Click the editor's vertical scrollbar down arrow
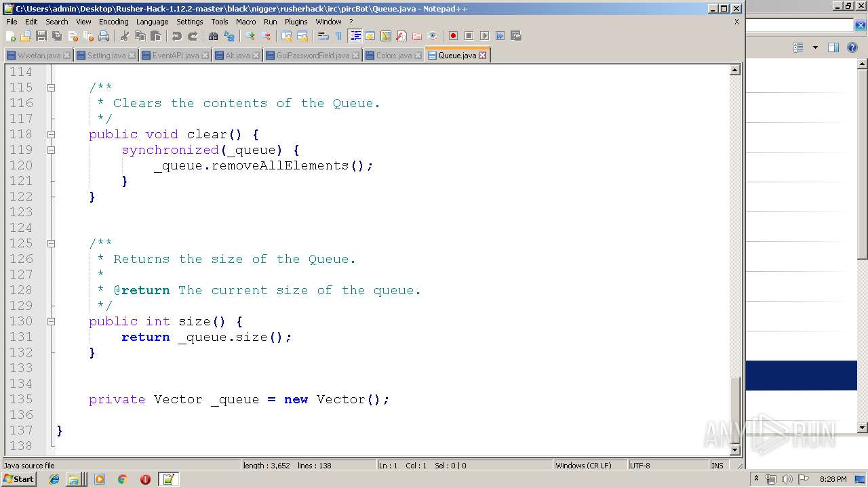The image size is (868, 488). [735, 450]
